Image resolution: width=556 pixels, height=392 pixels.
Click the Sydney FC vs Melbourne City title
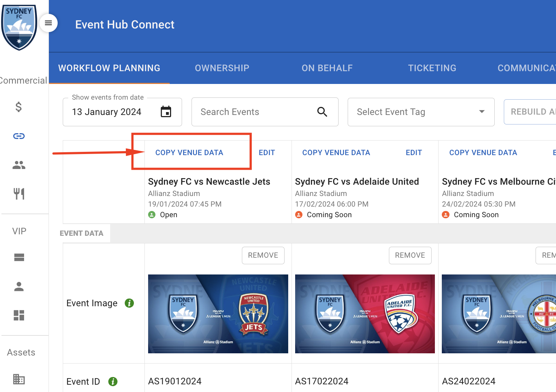(x=499, y=182)
